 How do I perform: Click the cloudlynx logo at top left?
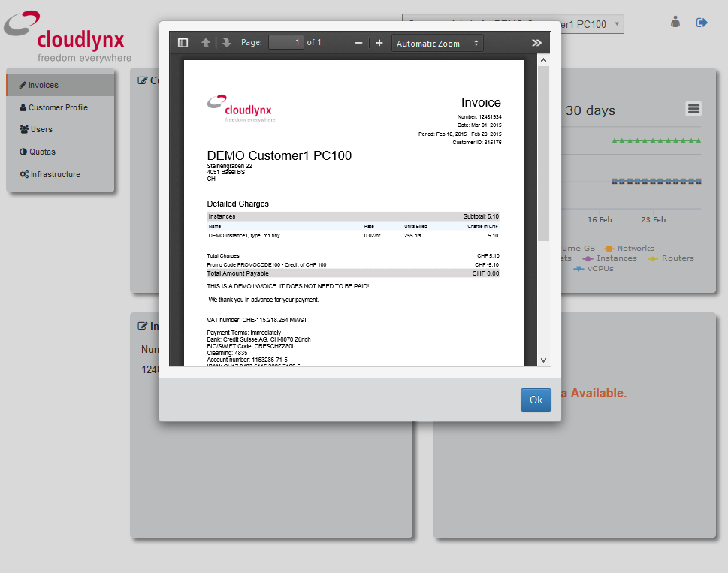[x=68, y=36]
